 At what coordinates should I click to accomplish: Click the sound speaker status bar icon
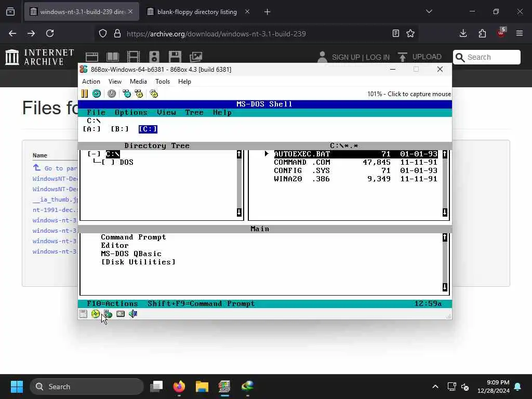(133, 314)
